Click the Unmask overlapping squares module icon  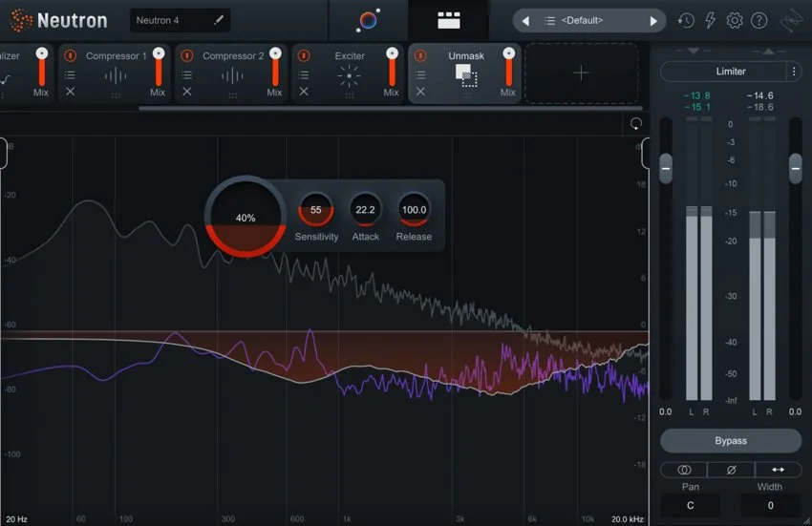pos(466,75)
